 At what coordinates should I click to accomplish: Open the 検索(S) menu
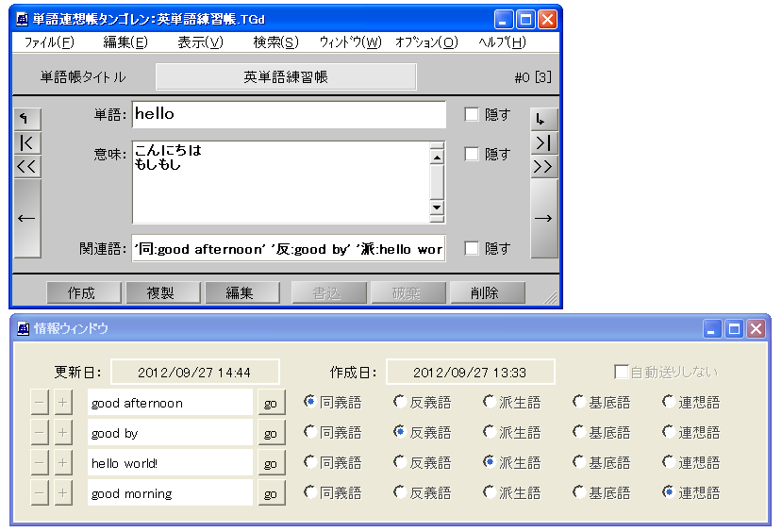pos(275,42)
